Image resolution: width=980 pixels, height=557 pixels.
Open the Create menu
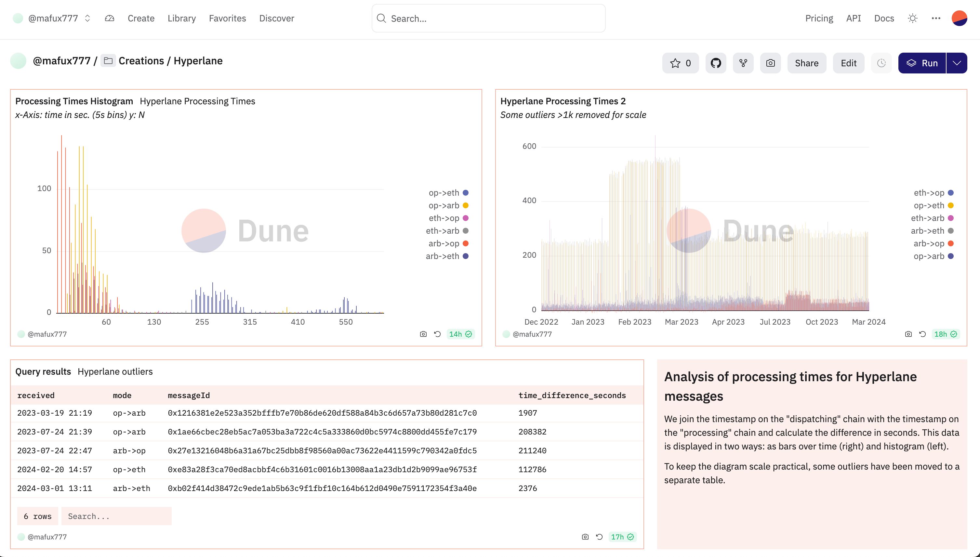(141, 19)
